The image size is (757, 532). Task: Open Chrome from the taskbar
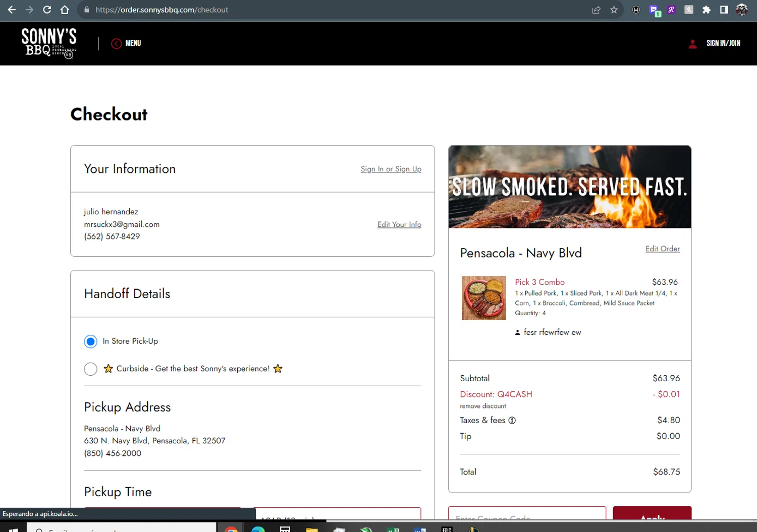(231, 529)
